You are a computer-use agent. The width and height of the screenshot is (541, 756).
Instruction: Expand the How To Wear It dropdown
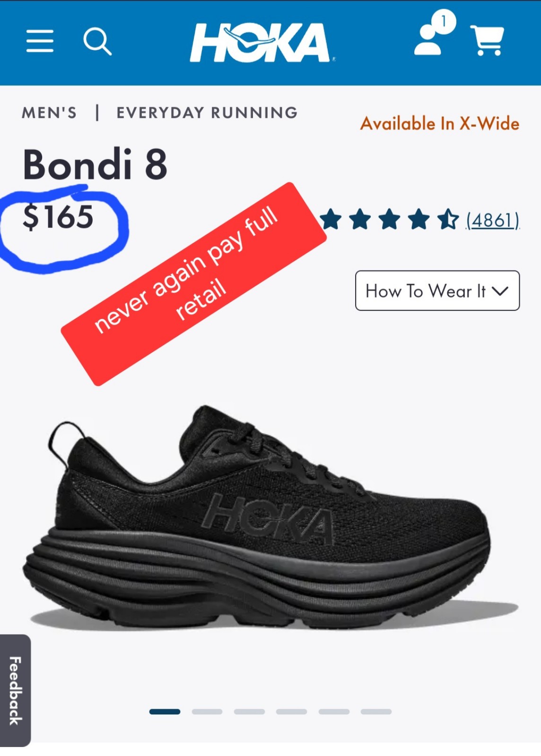point(437,291)
